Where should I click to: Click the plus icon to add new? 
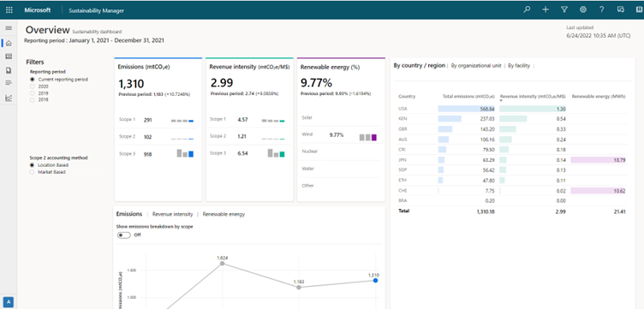point(546,10)
